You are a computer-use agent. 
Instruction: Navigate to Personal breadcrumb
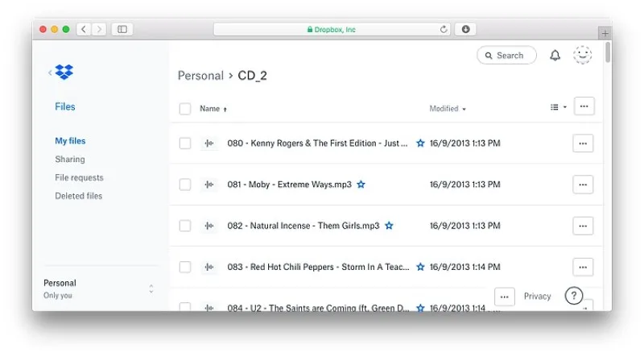(200, 76)
